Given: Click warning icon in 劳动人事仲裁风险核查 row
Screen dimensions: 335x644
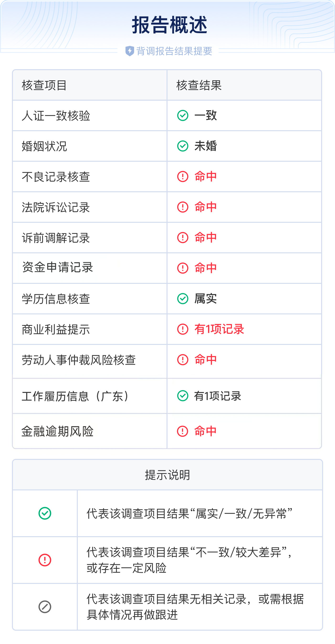Looking at the screenshot, I should [x=183, y=359].
